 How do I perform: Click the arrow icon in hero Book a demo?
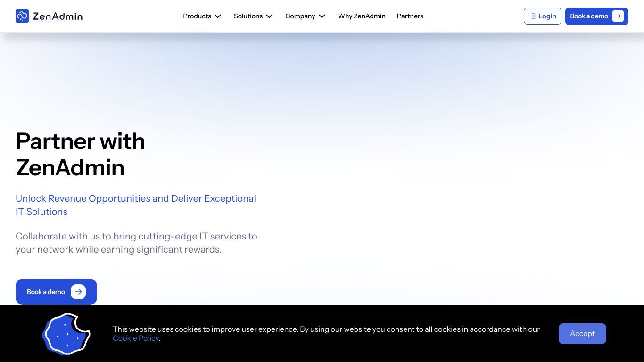[x=78, y=292]
